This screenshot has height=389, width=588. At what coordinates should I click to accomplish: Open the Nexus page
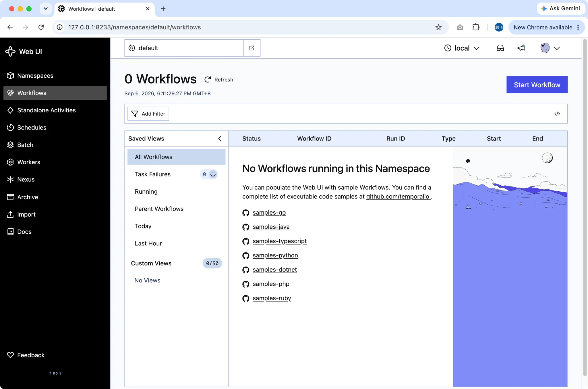(x=55, y=179)
